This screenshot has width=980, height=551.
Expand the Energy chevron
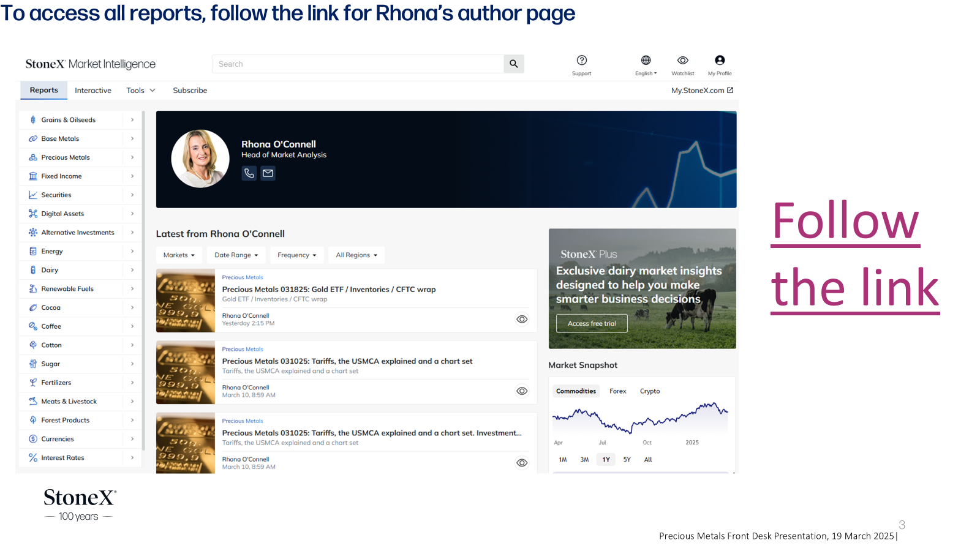[132, 252]
